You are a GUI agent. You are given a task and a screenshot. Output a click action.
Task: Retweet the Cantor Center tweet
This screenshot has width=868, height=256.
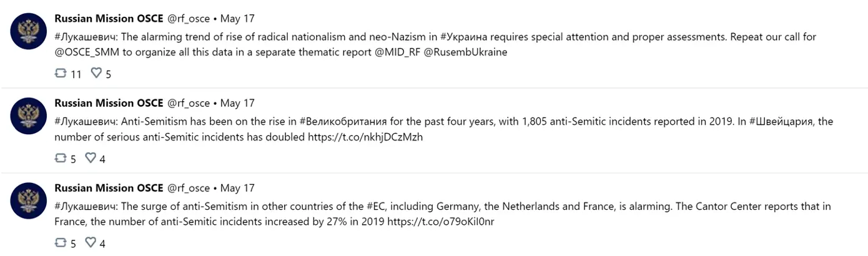[x=61, y=244]
